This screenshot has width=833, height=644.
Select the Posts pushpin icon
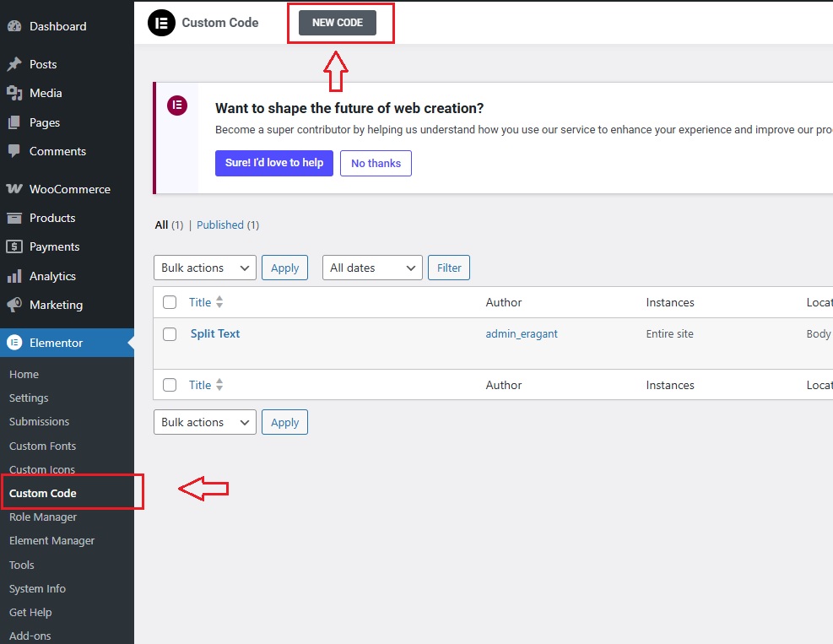(20, 63)
